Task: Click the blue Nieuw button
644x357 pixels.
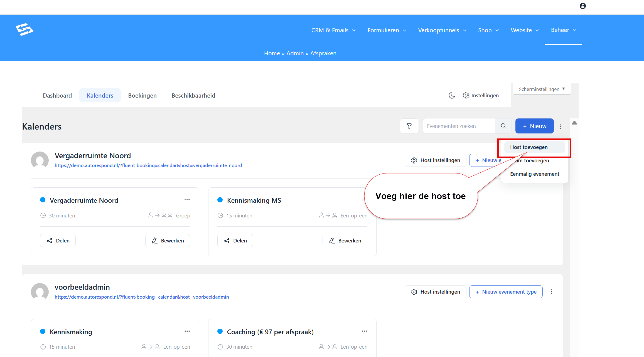Action: (x=534, y=126)
